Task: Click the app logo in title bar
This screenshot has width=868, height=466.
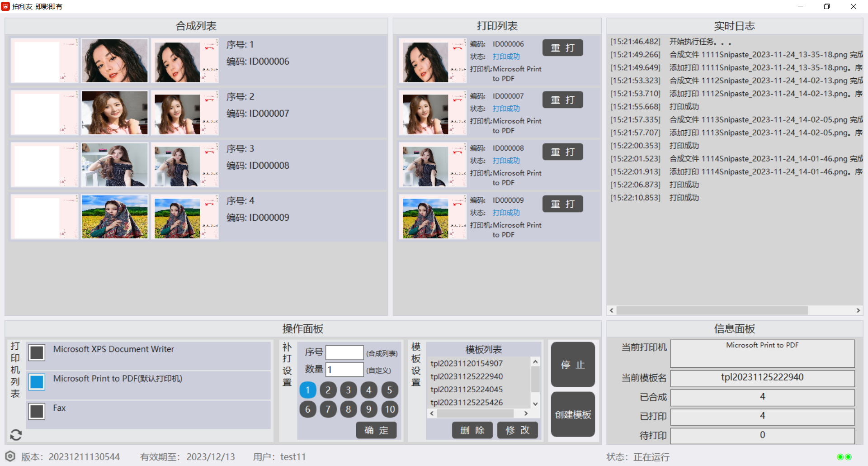Action: (x=5, y=6)
